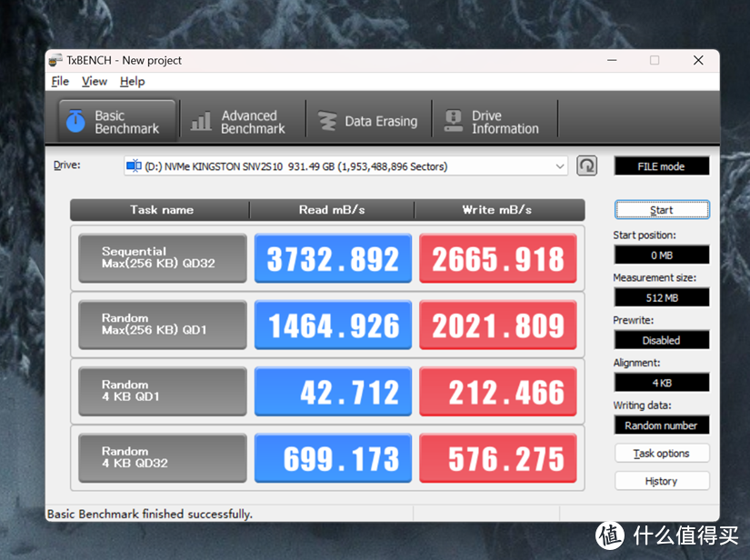Viewport: 750px width, 560px height.
Task: Switch to the Advanced Benchmark tab
Action: point(243,121)
